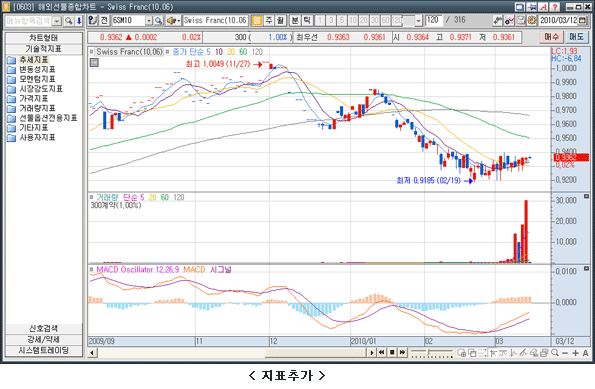Viewport: 595px width, 389px height.
Task: Open the interval value dropdown arrow
Action: 418,20
